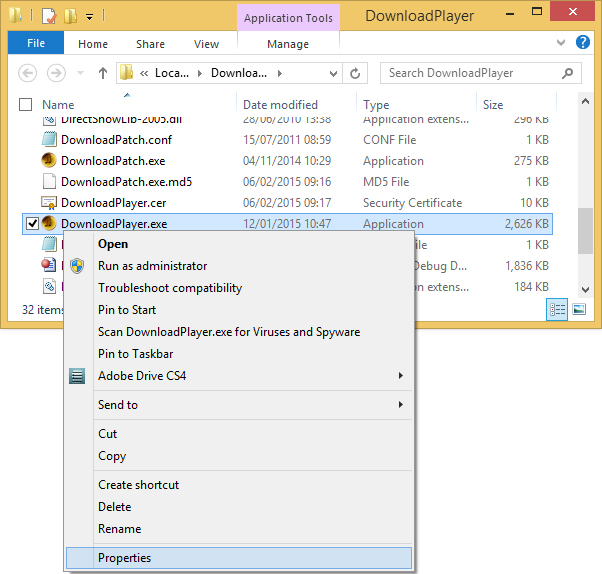Screen dimensions: 602x574
Task: Choose Pin to Taskbar
Action: [240, 354]
